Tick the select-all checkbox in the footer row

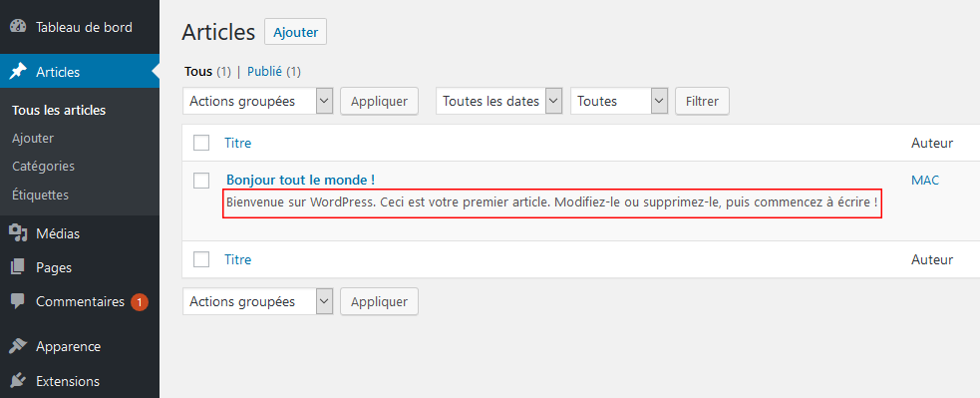(201, 259)
